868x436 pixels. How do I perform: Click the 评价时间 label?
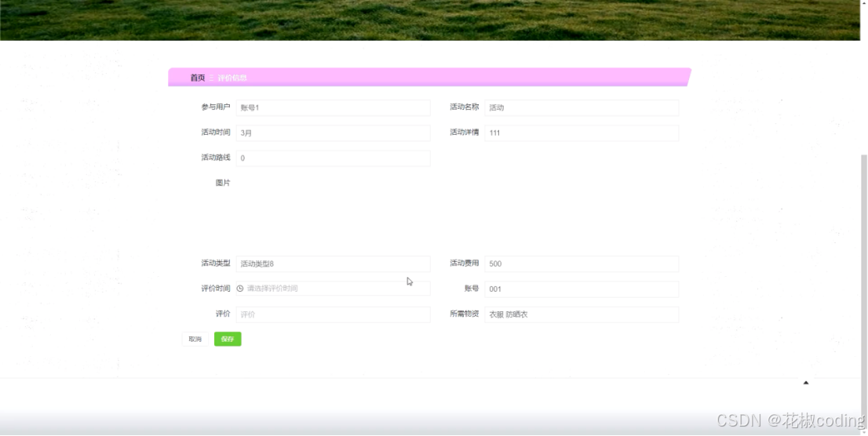pyautogui.click(x=215, y=289)
